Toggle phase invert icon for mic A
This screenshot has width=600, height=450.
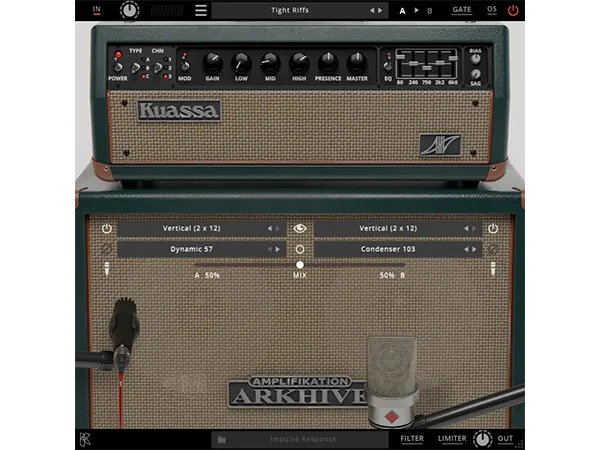coord(107,249)
